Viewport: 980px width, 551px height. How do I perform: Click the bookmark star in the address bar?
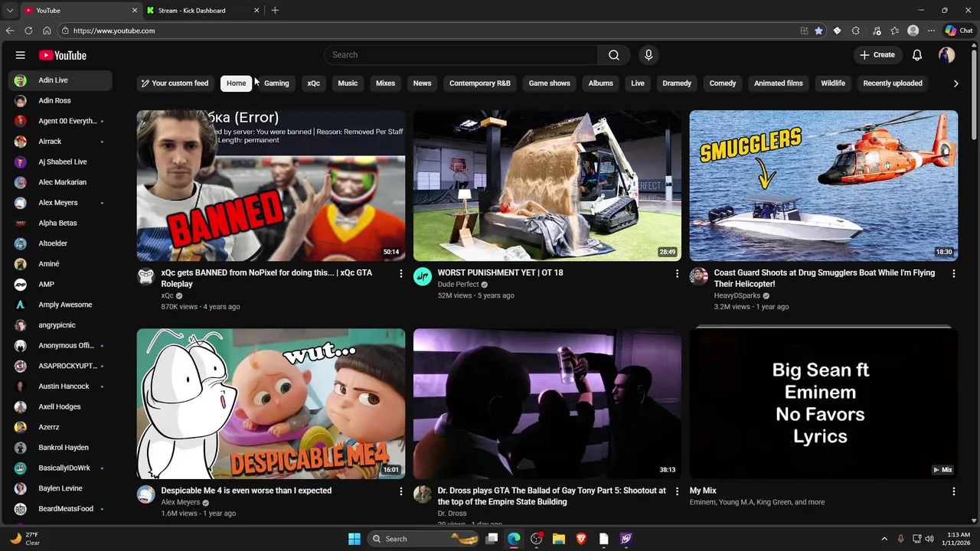click(818, 31)
